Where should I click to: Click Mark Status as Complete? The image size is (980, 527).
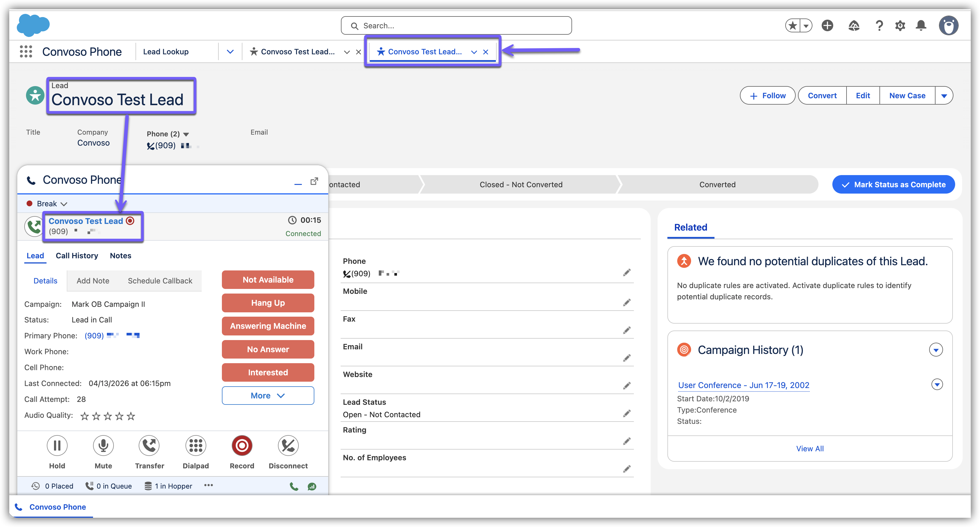(x=893, y=185)
